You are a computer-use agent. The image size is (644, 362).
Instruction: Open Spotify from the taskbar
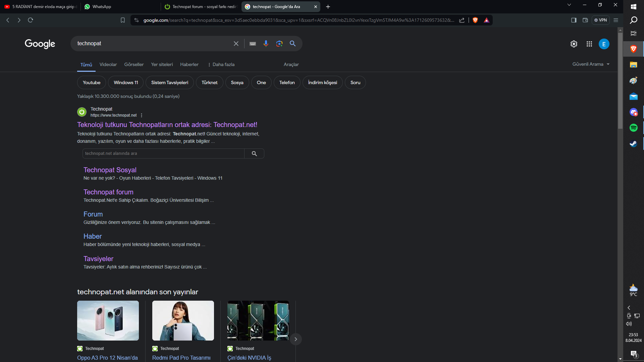tap(633, 128)
